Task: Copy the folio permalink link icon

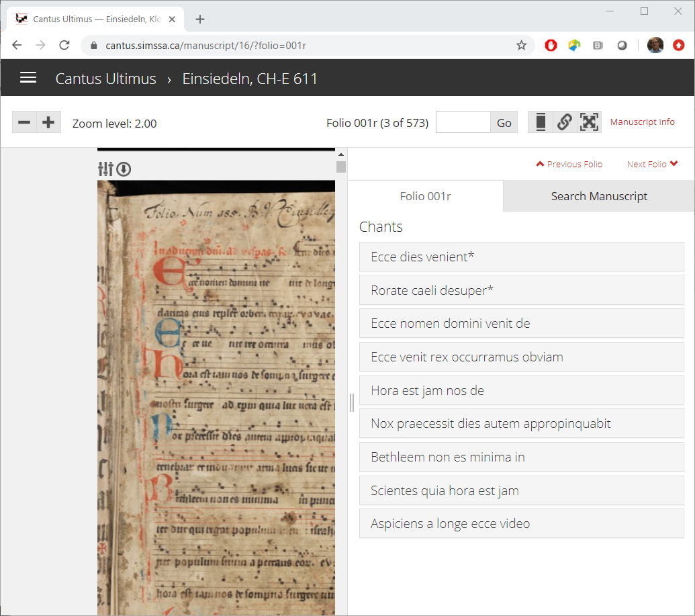Action: pyautogui.click(x=564, y=122)
